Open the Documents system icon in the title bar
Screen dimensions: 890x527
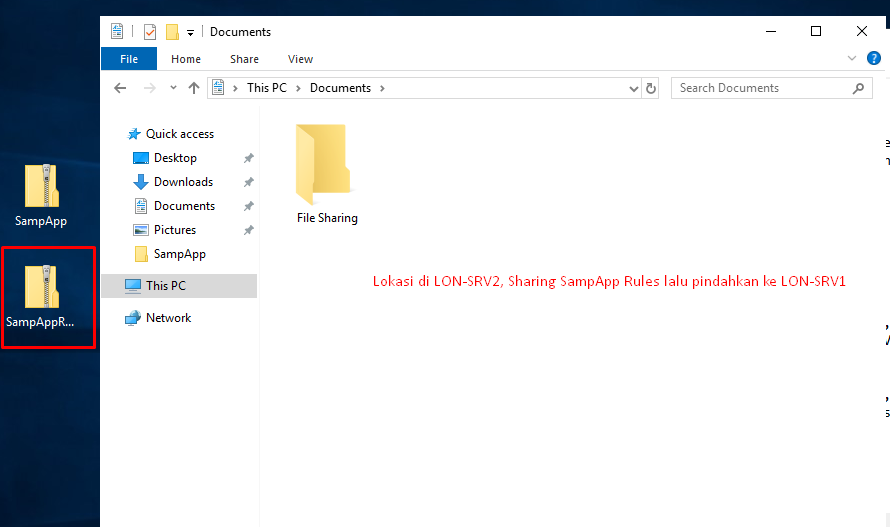[x=117, y=31]
